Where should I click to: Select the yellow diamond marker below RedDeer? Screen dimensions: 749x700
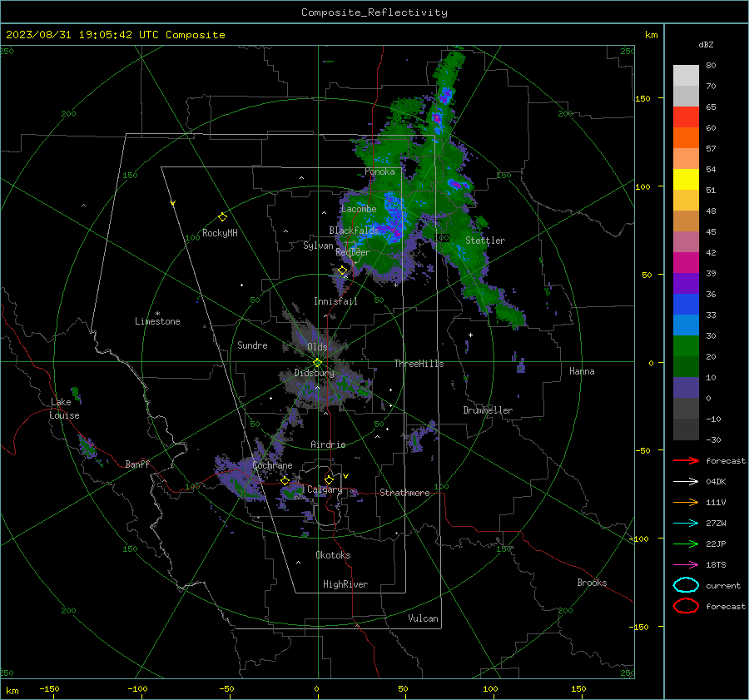pyautogui.click(x=343, y=271)
